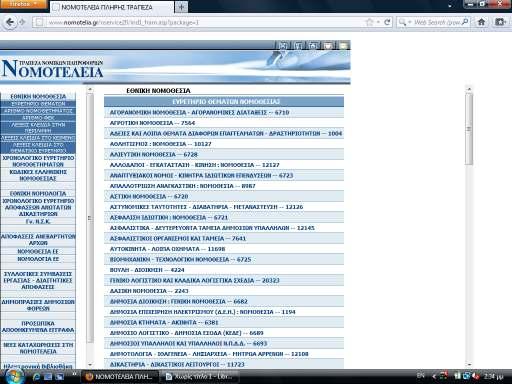Select ΧΡΟΝΟΛΟΓΙΚΟ ΕΥΡΕΤΗΡΙΟ ΝΟΜΟΘΕΤΗΜΑΤΩΝ in left menu

[x=38, y=161]
